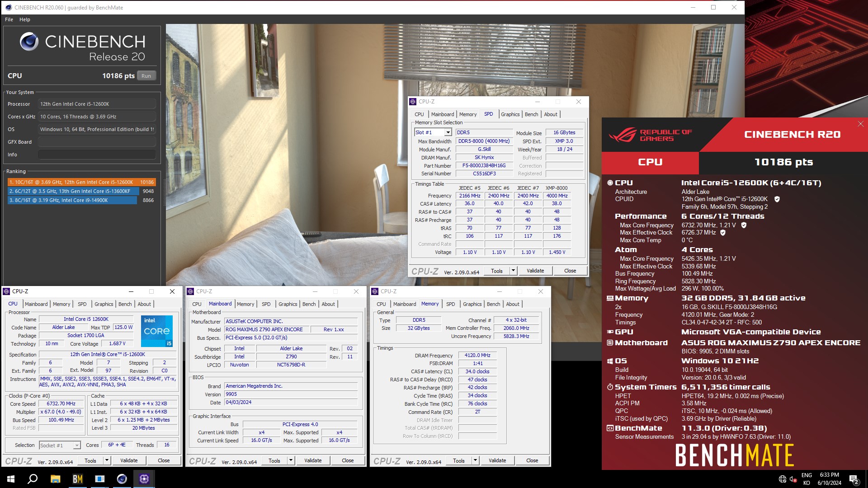The image size is (868, 488).
Task: Click Close in CPU tab window
Action: click(x=164, y=460)
